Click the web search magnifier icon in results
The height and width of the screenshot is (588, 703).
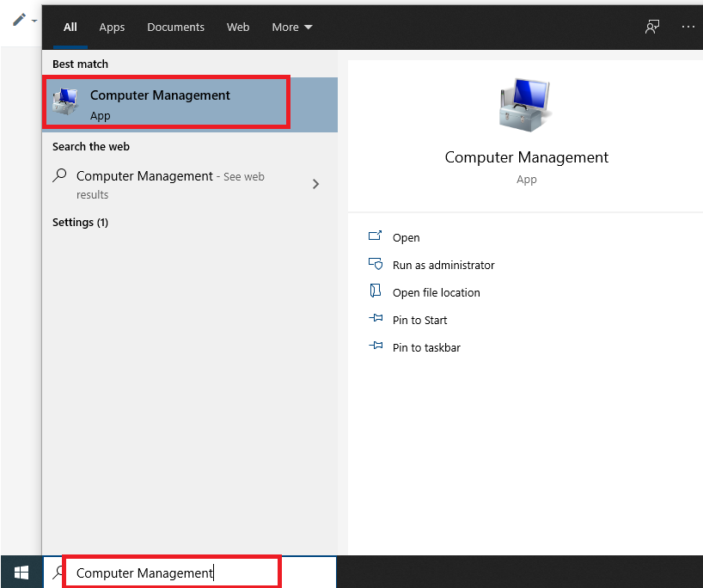(59, 175)
